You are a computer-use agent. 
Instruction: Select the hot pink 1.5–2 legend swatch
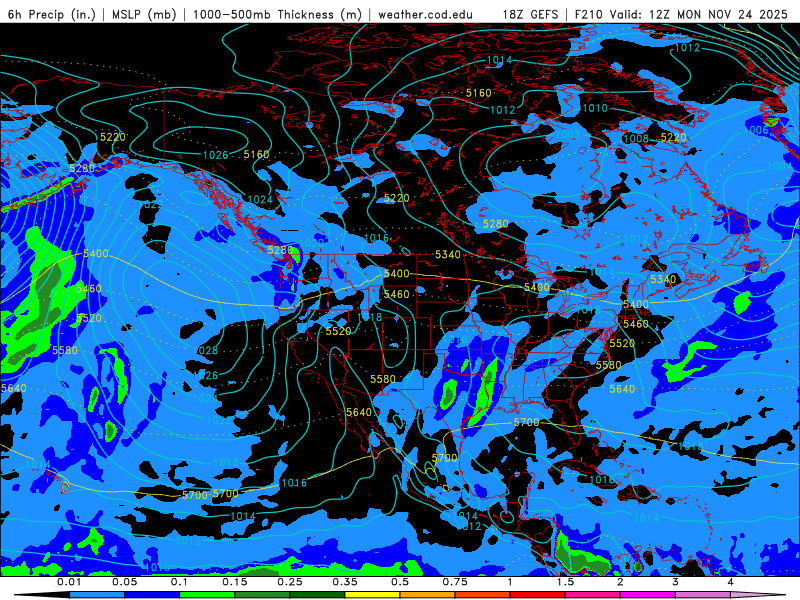click(x=593, y=595)
